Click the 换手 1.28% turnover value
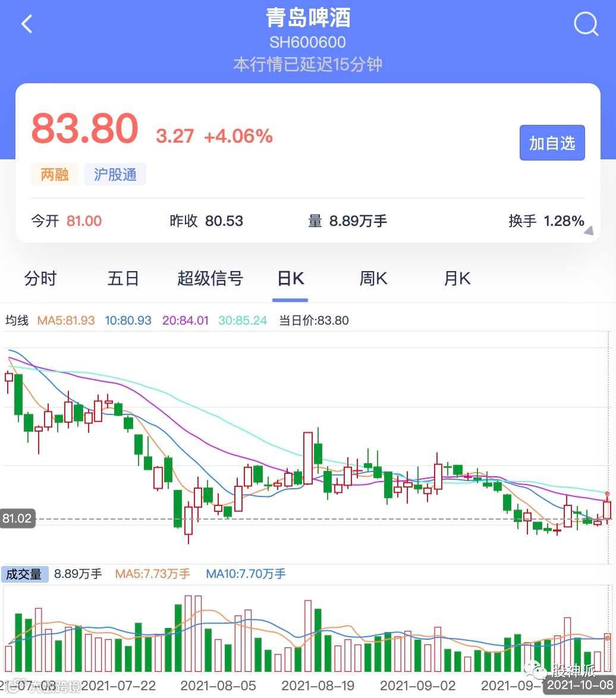Viewport: 616px width, 698px height. pyautogui.click(x=546, y=221)
